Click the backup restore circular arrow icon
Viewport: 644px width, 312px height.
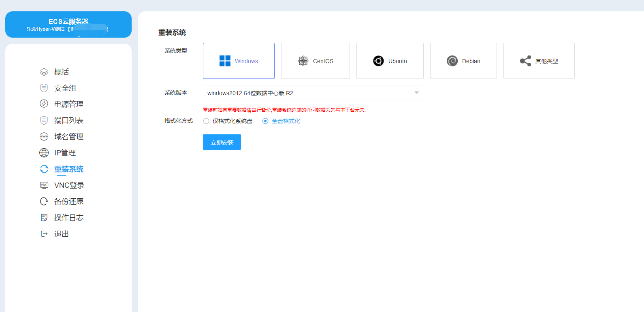44,201
